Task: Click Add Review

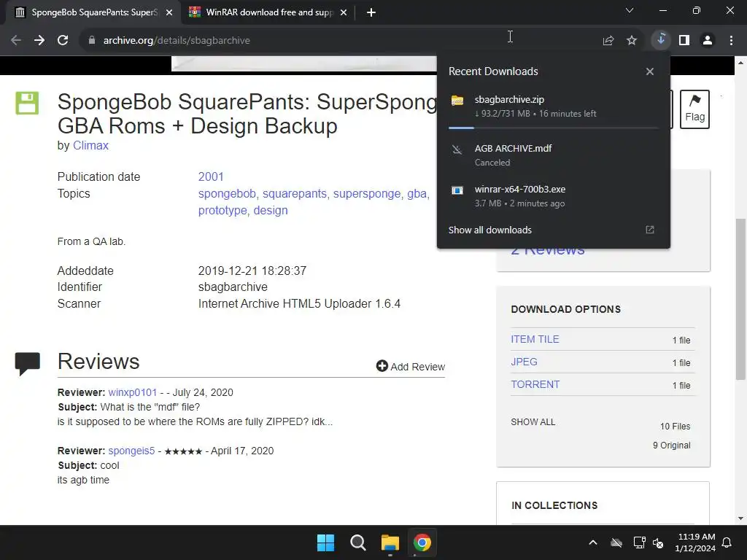Action: click(410, 366)
